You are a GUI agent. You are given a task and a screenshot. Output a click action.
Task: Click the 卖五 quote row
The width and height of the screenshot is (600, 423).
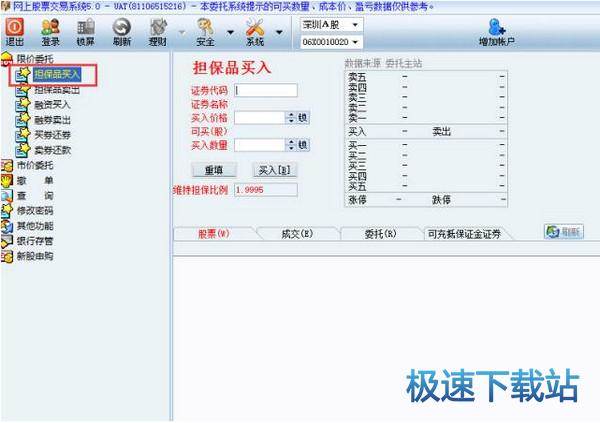coord(426,77)
